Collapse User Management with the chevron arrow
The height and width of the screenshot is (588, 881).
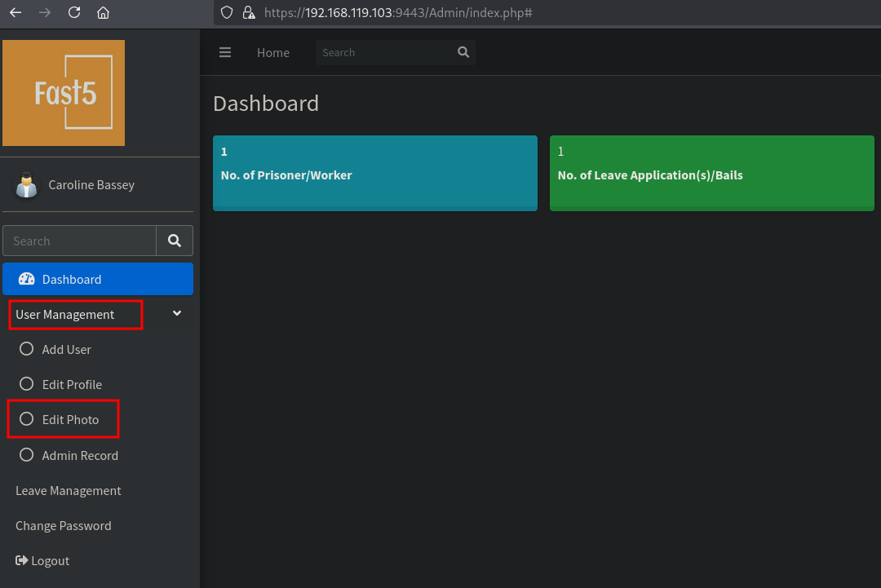(x=177, y=314)
